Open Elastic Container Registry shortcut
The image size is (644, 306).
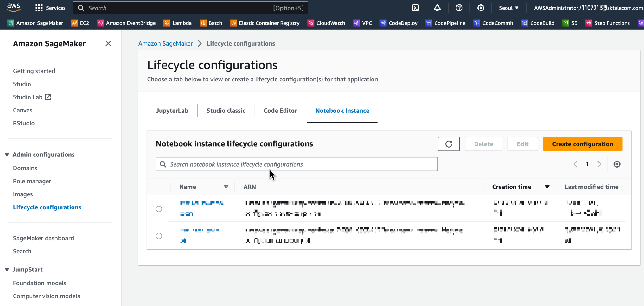pos(265,23)
